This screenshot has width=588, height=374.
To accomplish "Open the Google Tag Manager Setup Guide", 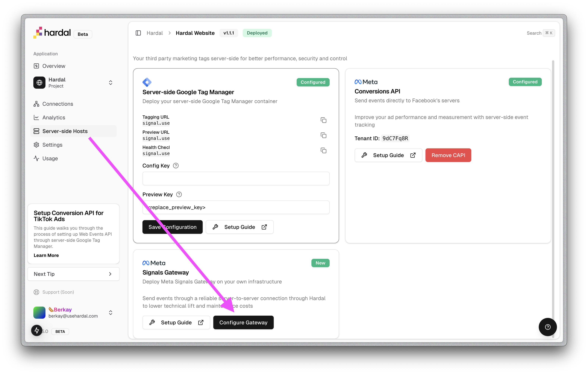I will coord(240,227).
